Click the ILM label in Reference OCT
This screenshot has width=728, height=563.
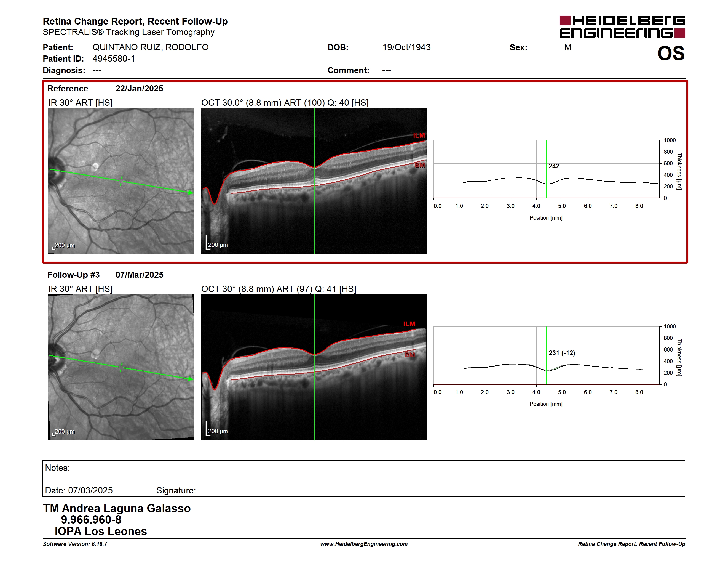coord(419,136)
